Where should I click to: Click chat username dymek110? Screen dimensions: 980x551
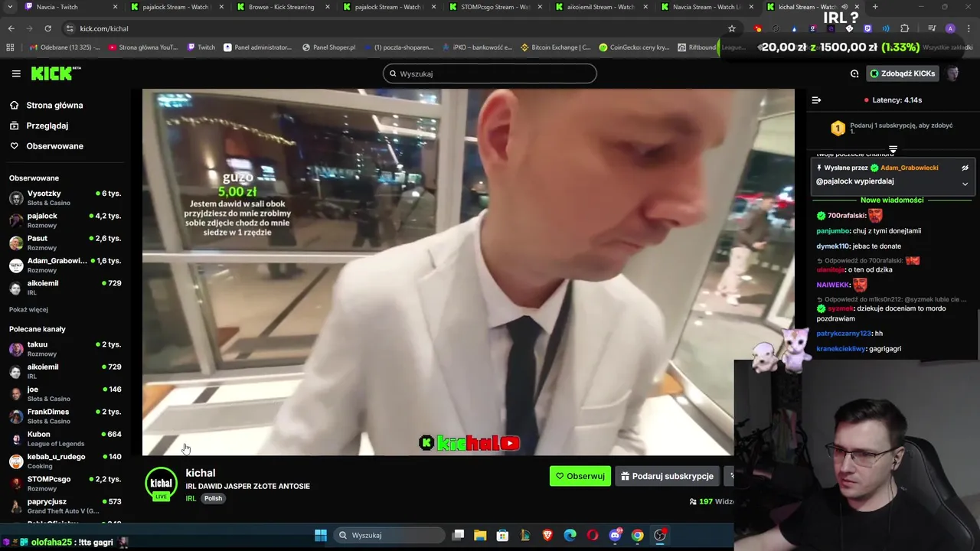point(833,246)
